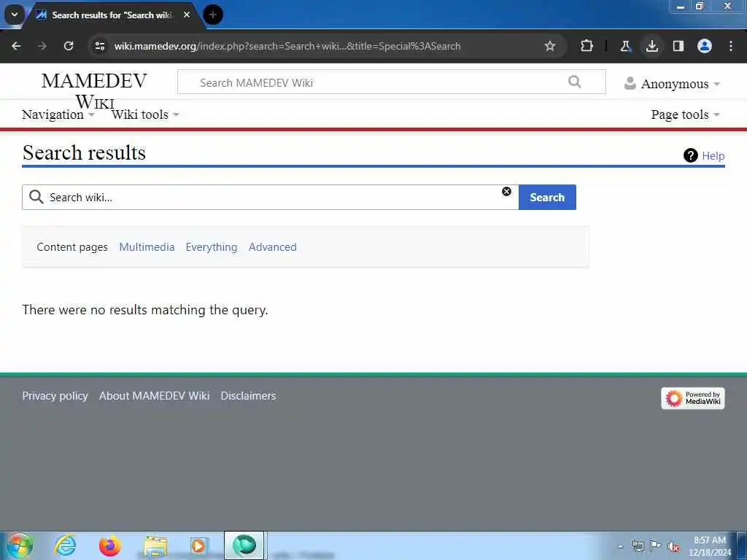Viewport: 747px width, 560px height.
Task: Close the Search results tab
Action: tap(187, 15)
